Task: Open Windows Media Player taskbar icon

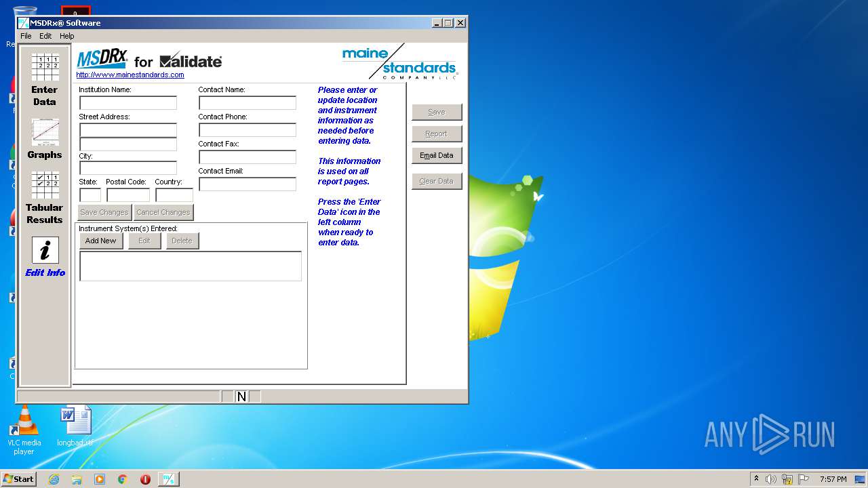Action: coord(100,479)
